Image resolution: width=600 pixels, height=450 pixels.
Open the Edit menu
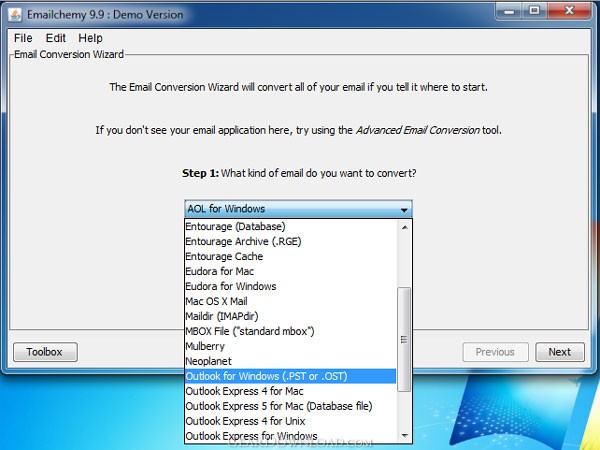(x=55, y=38)
